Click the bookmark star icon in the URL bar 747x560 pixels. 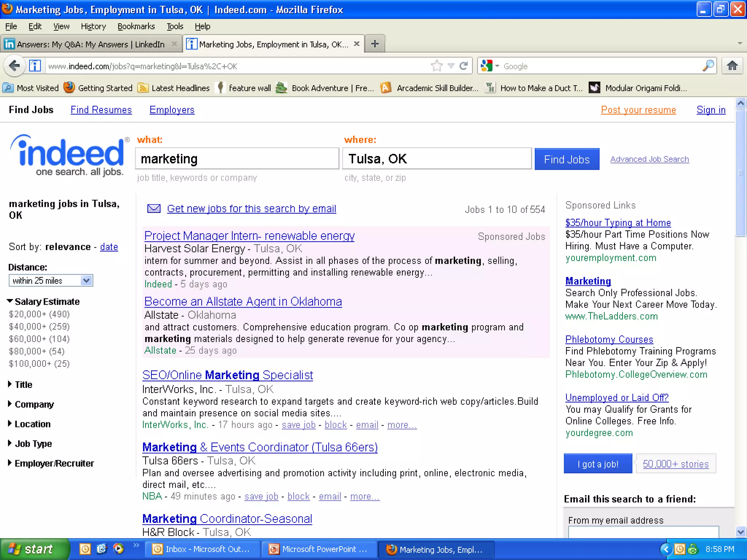[436, 66]
